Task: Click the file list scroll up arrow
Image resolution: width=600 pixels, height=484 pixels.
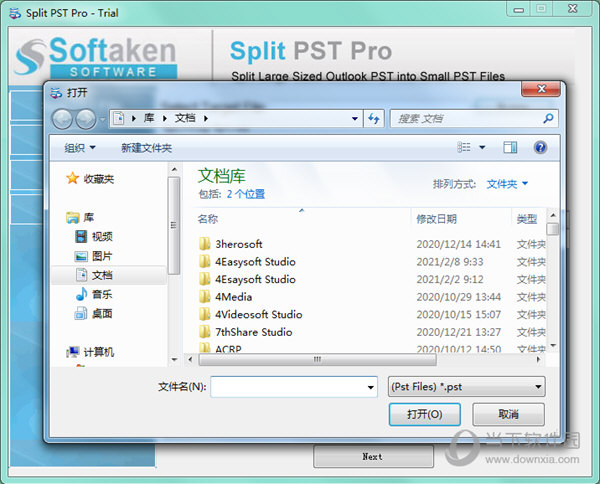Action: (x=553, y=215)
